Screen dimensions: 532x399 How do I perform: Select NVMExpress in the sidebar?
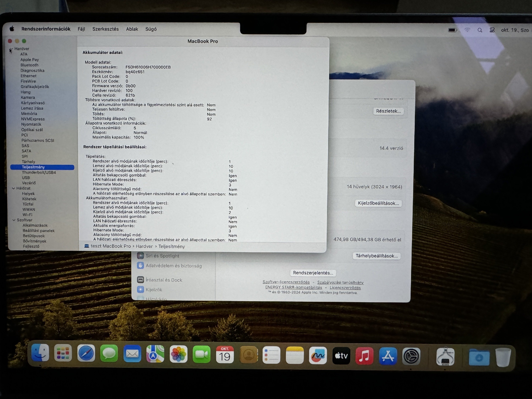33,119
